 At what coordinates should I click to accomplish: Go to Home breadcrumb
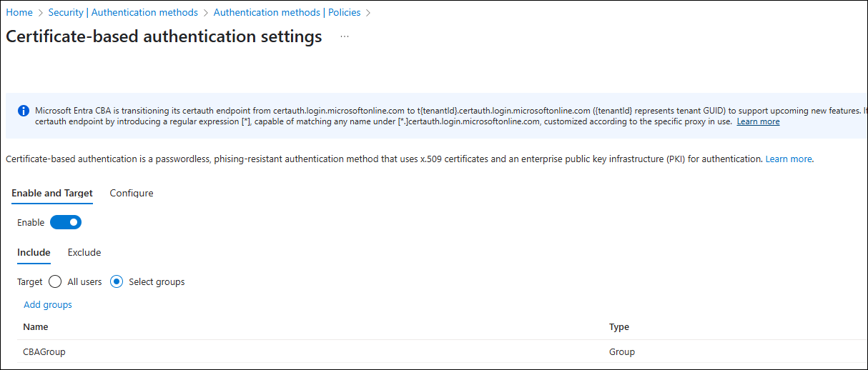(19, 13)
